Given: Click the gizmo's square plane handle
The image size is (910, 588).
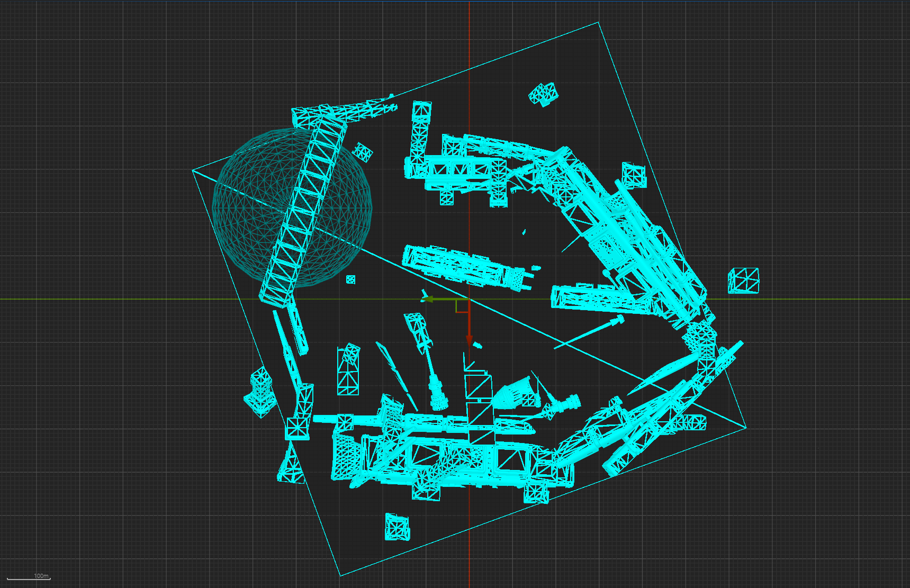Looking at the screenshot, I should tap(462, 306).
